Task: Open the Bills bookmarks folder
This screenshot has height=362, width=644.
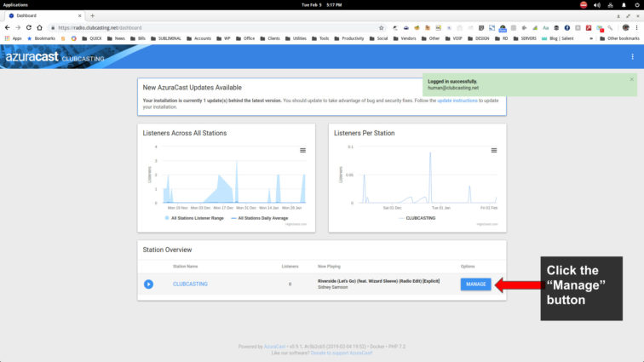Action: [x=138, y=38]
